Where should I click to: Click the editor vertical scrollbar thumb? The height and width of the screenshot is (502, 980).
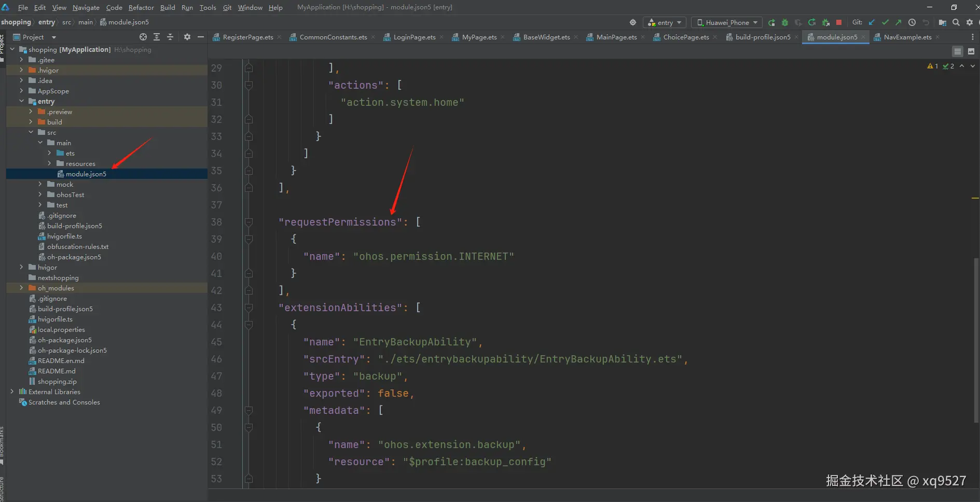976,340
